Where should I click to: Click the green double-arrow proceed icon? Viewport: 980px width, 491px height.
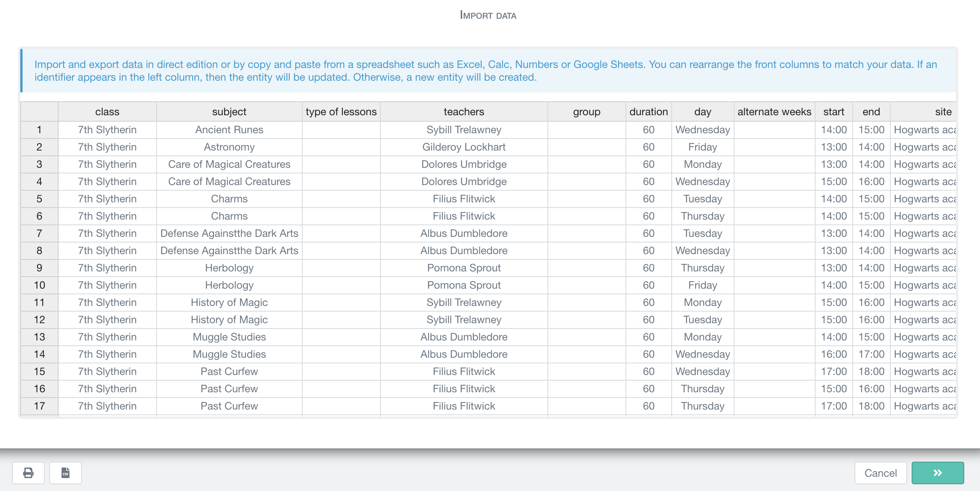(x=938, y=473)
